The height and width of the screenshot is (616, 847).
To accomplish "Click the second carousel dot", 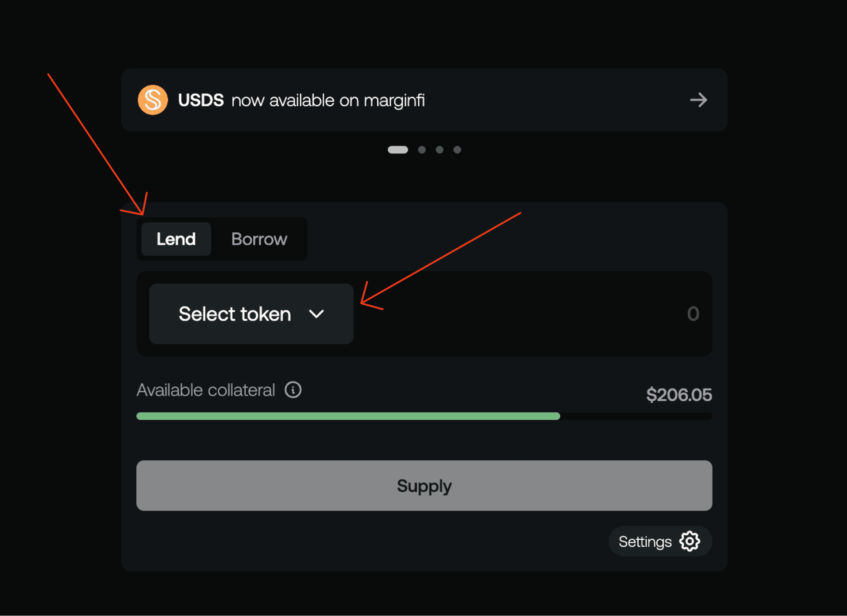I will pos(422,150).
